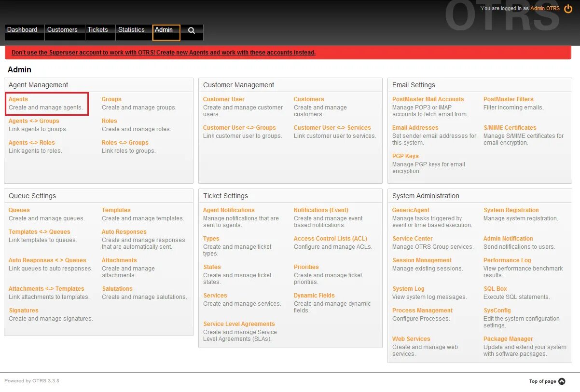580x392 pixels.
Task: Open Customer User <-> Services link
Action: tap(332, 128)
